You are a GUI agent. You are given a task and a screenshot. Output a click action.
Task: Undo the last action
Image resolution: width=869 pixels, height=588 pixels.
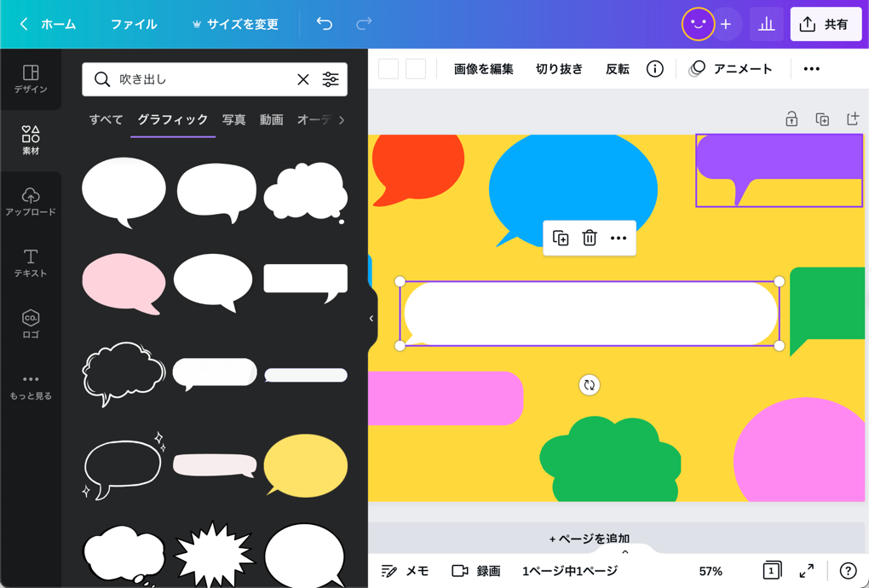pyautogui.click(x=324, y=24)
